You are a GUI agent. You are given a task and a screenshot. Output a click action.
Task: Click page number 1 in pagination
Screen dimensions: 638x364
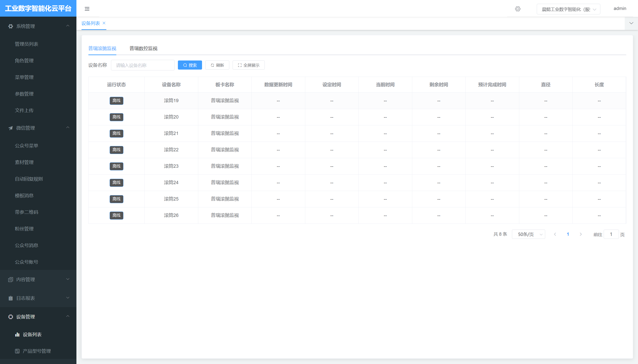[x=568, y=234]
